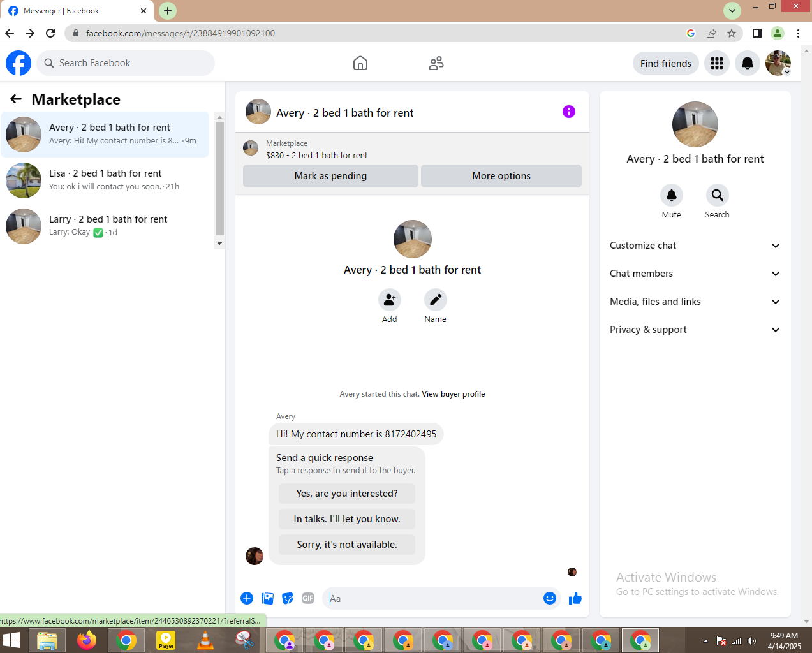The width and height of the screenshot is (812, 653).
Task: Expand Chat members section
Action: (x=695, y=274)
